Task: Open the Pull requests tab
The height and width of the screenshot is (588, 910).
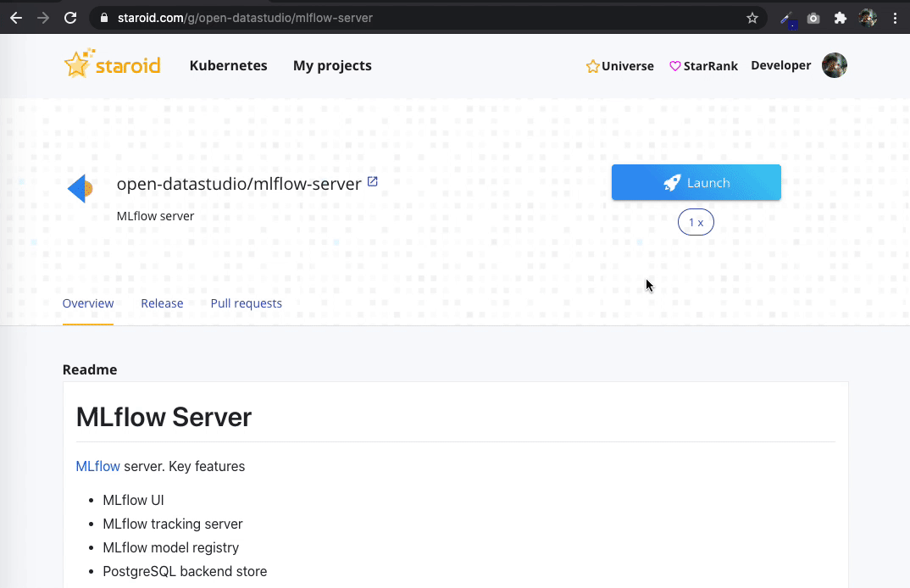Action: tap(246, 302)
